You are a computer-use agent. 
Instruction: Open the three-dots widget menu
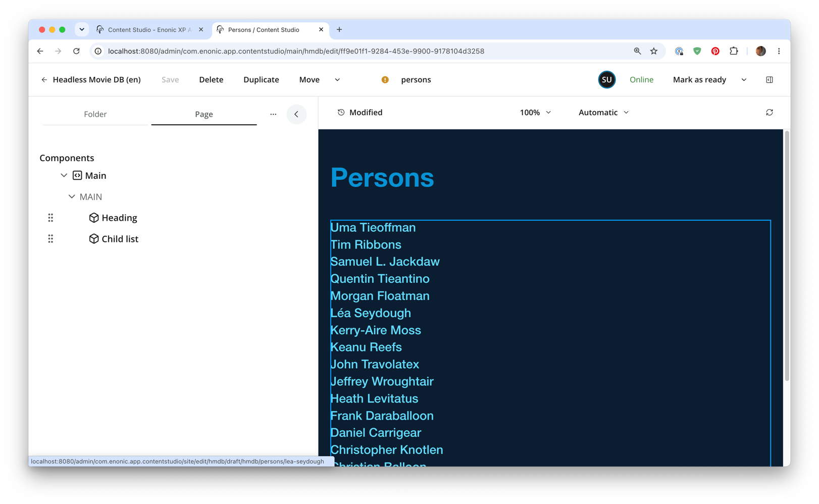(x=273, y=114)
